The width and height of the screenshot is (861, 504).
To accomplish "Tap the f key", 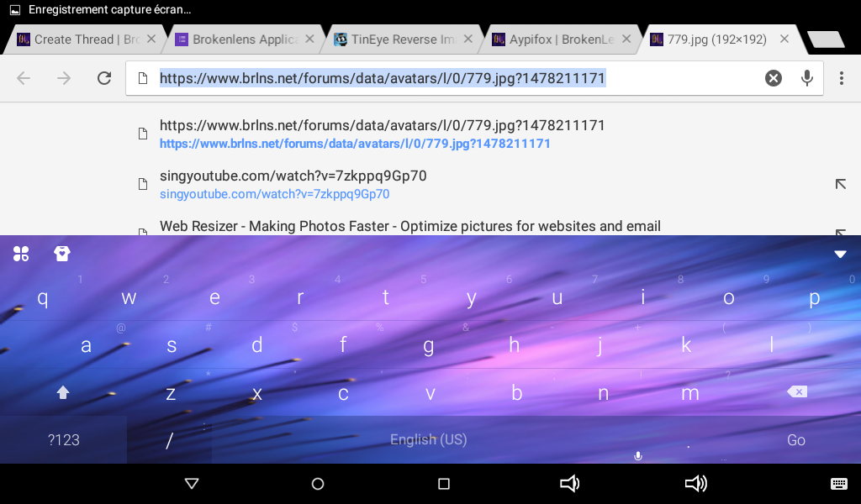I will click(343, 345).
